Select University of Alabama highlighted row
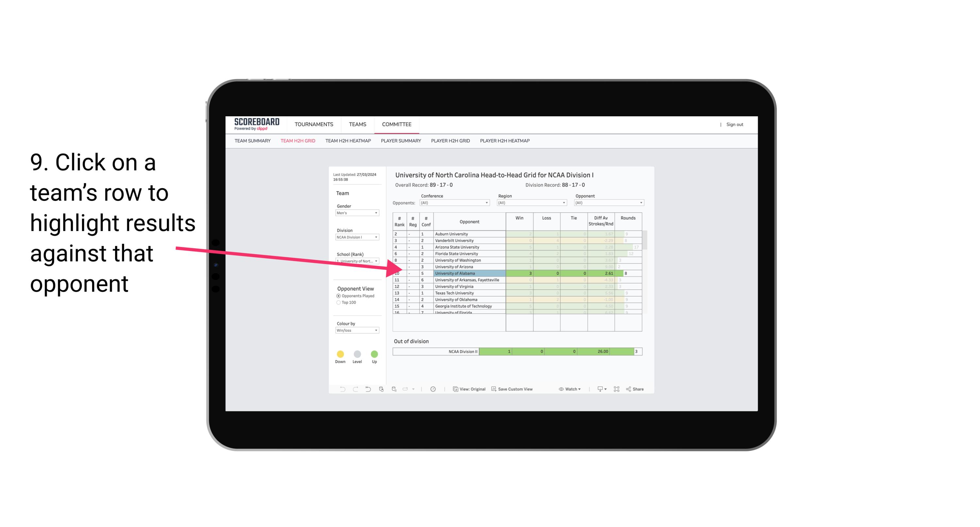The image size is (980, 527). (x=516, y=273)
